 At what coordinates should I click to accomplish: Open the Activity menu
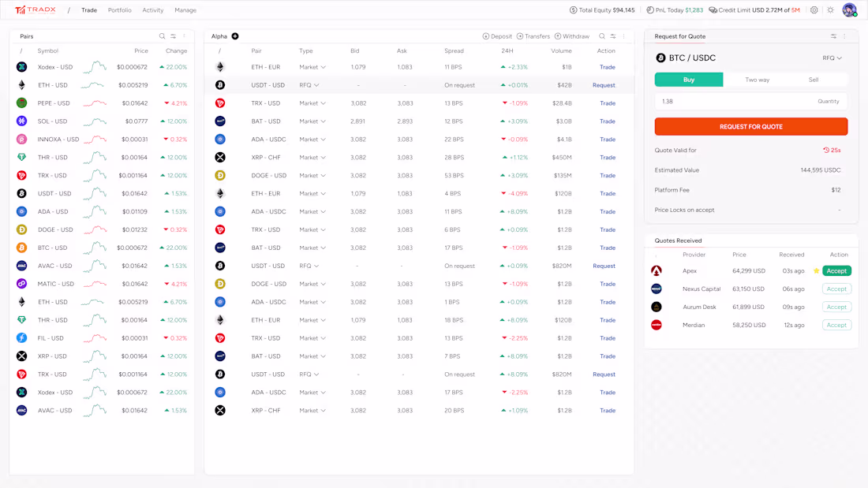click(x=153, y=10)
